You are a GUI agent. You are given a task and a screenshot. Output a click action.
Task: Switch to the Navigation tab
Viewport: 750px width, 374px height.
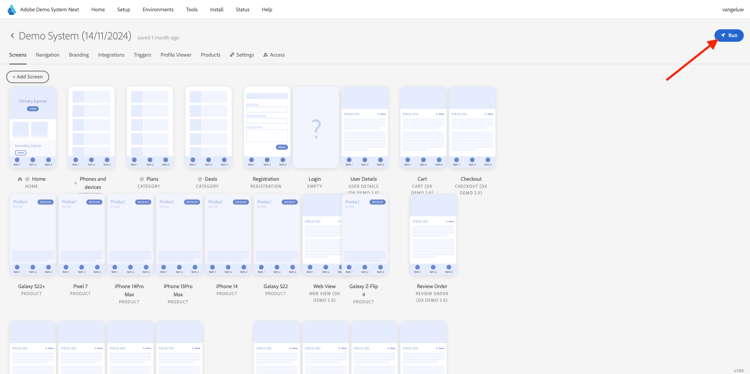pos(48,55)
